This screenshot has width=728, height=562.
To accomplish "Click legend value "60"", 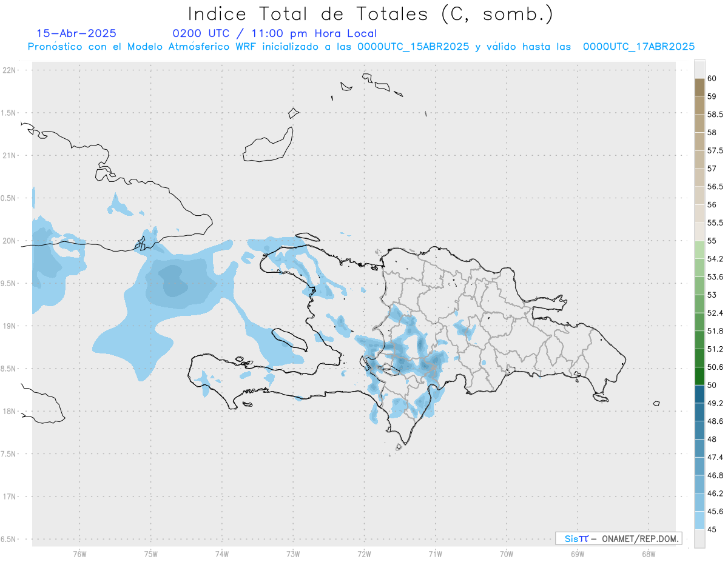I will click(x=712, y=78).
